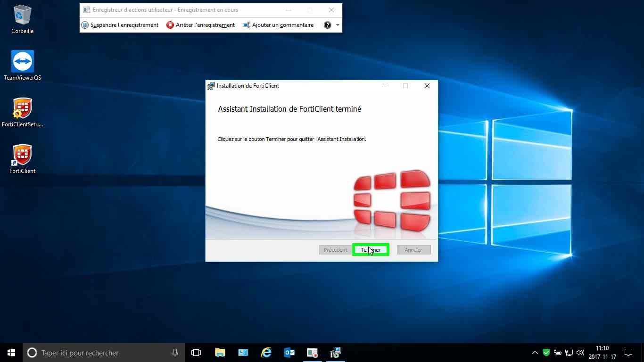Screen dimensions: 644x362
Task: Open the recorder help question mark icon
Action: [328, 25]
